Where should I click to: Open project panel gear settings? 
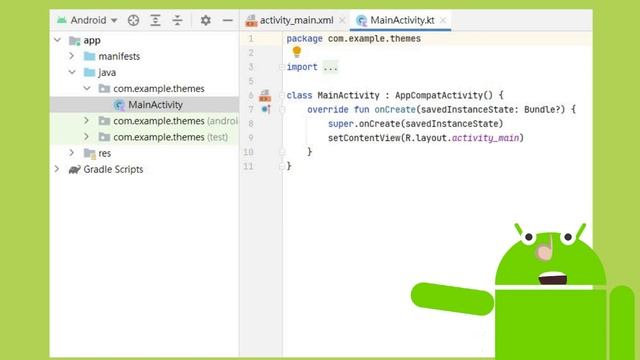click(x=205, y=20)
